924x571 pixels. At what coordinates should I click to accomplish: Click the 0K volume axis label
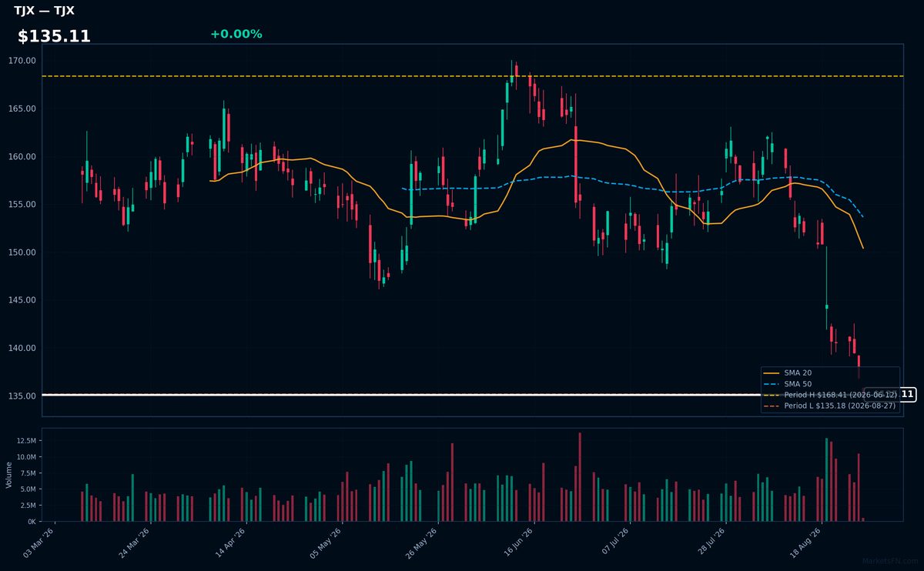[x=31, y=522]
